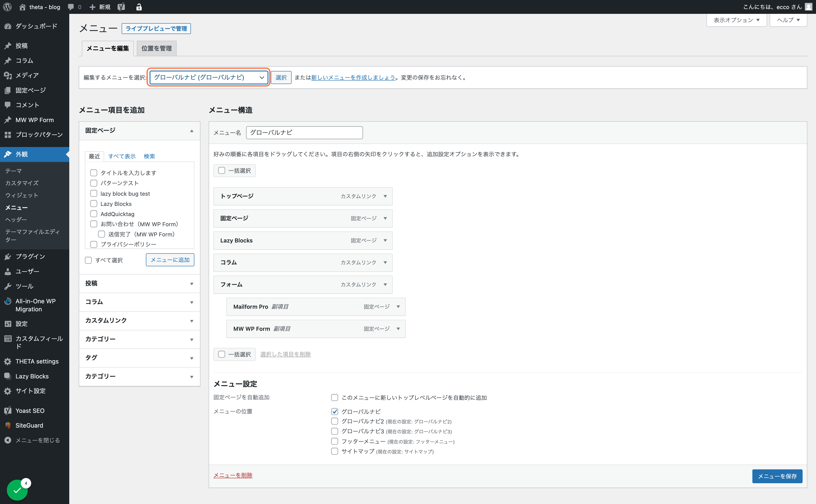Click the メニューを削除 link
Screen dimensions: 816x504
click(233, 475)
